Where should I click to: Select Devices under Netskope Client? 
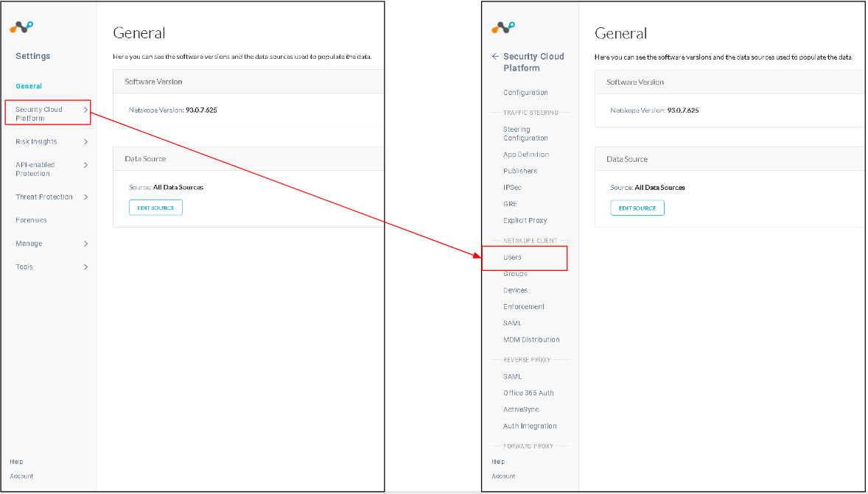coord(515,290)
